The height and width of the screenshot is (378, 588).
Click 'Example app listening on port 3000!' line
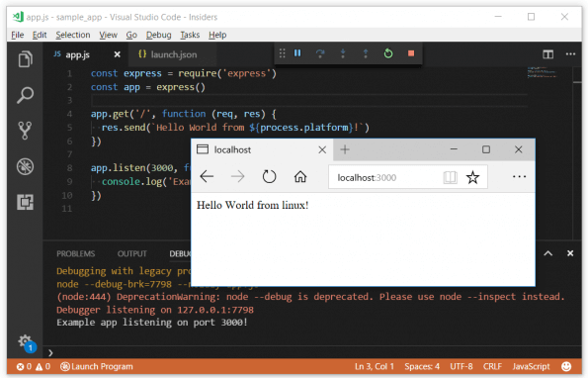click(152, 323)
